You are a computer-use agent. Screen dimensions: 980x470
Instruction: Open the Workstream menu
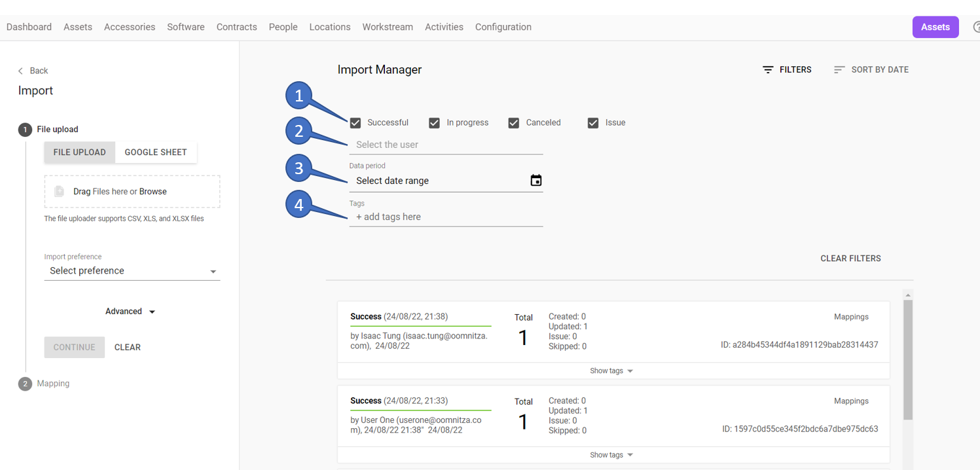click(x=388, y=27)
